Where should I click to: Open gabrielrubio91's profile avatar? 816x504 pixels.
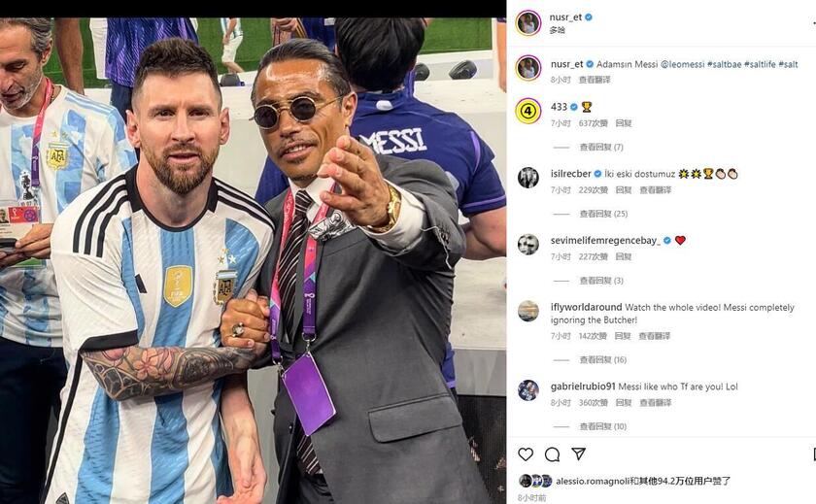528,389
